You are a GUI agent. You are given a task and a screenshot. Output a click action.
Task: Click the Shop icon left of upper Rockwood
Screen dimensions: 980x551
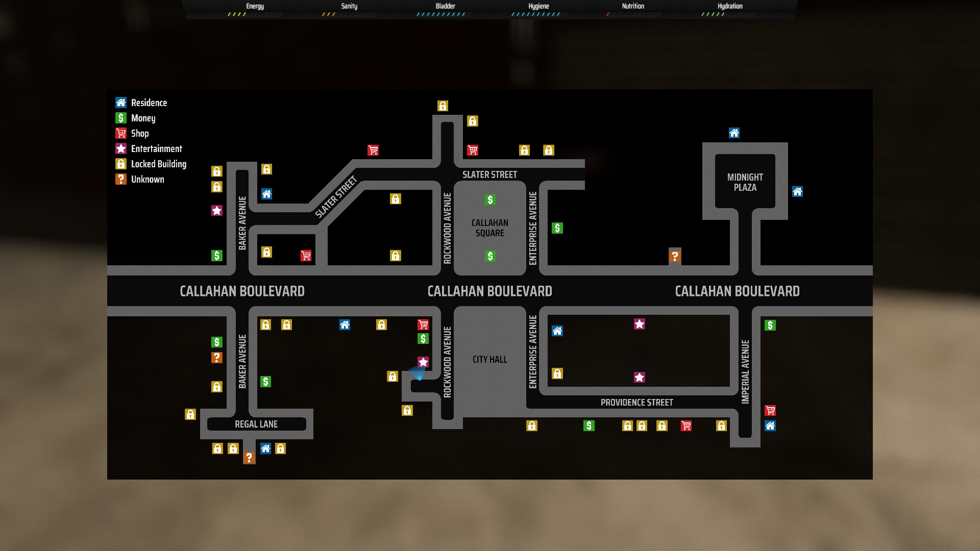[x=373, y=150]
